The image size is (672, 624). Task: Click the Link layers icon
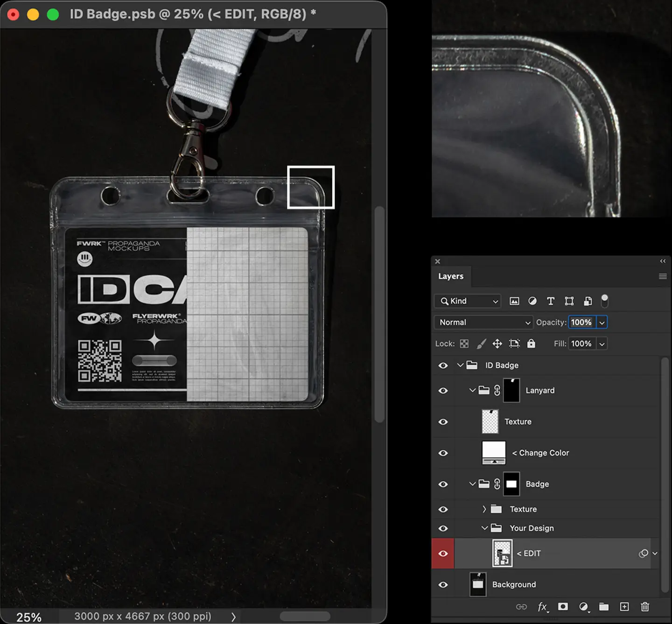click(x=521, y=607)
